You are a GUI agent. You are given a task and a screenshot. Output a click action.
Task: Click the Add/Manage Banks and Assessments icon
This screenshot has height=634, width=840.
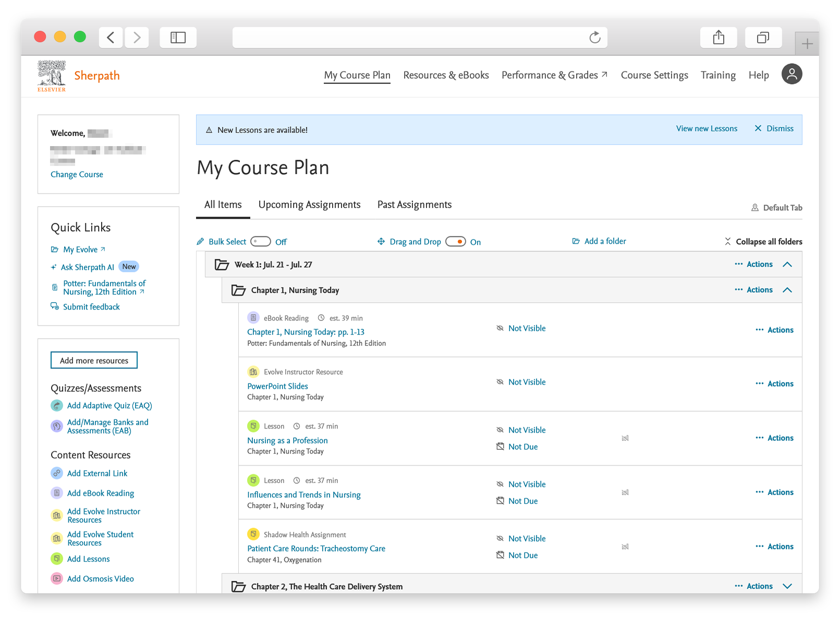[x=57, y=426]
